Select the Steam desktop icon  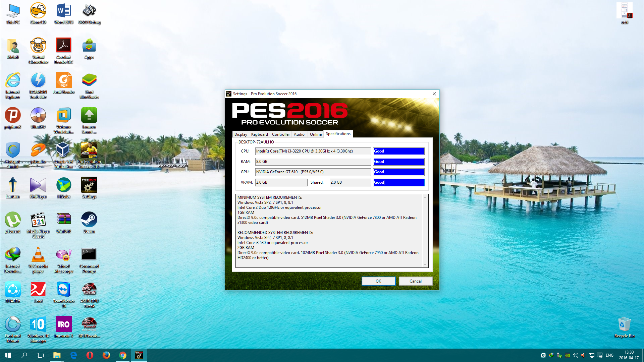[x=89, y=223]
